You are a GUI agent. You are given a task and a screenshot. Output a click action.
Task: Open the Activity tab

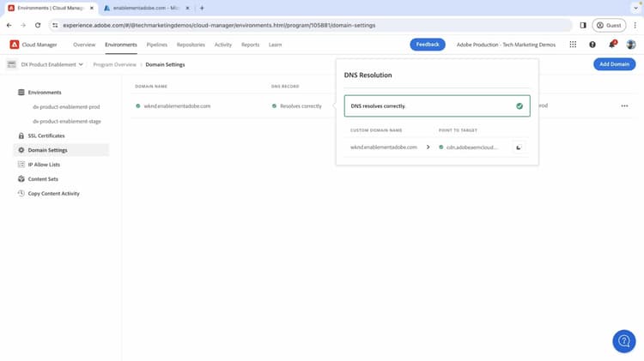[x=223, y=45]
